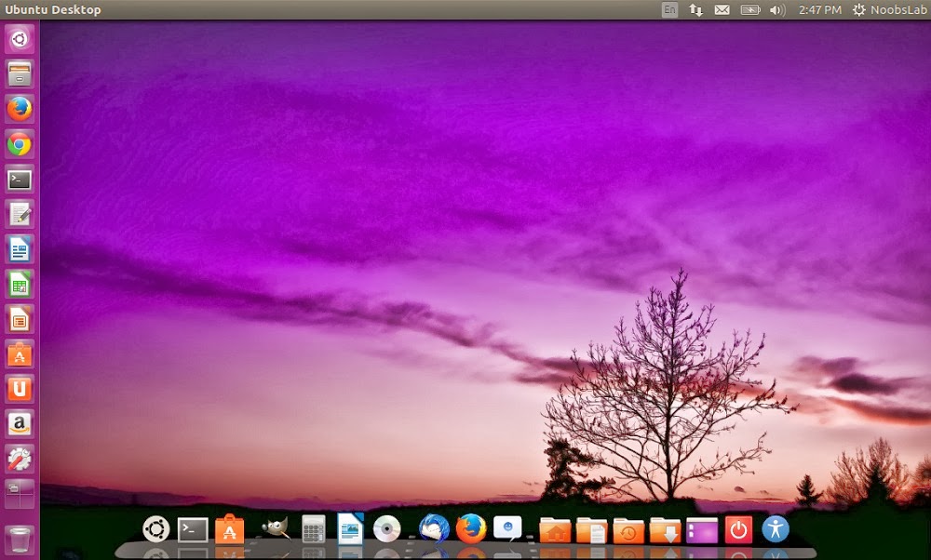Launch LibreOffice Impress from the launcher
The height and width of the screenshot is (560, 931).
click(x=20, y=319)
